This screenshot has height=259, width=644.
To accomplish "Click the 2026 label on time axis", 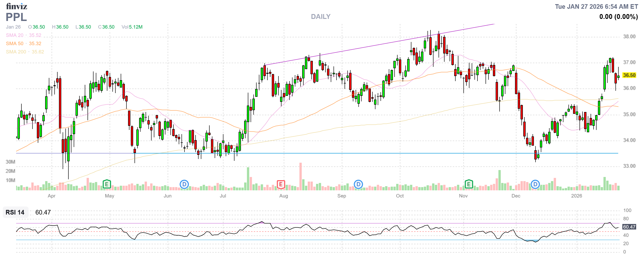I will (577, 196).
